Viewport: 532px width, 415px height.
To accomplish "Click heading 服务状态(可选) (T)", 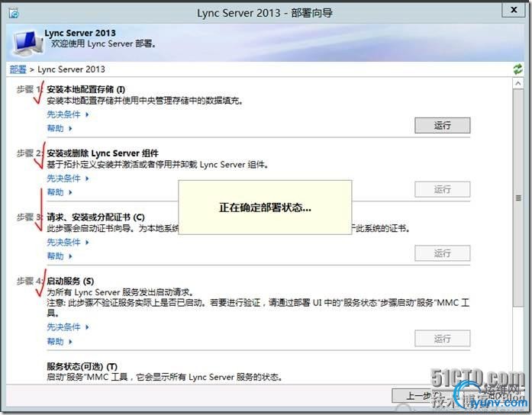I will pyautogui.click(x=82, y=366).
